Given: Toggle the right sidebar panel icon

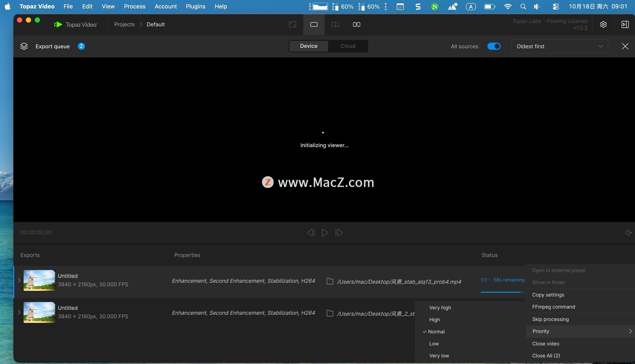Looking at the screenshot, I should click(x=625, y=24).
